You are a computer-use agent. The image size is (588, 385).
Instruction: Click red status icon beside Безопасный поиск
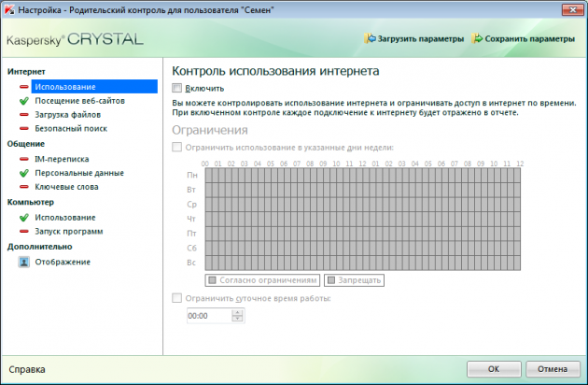point(24,128)
